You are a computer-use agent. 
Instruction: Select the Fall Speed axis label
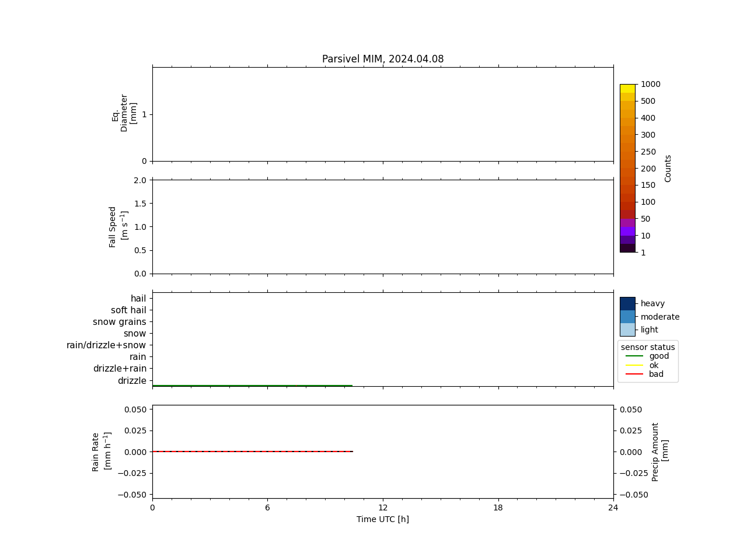pyautogui.click(x=118, y=226)
